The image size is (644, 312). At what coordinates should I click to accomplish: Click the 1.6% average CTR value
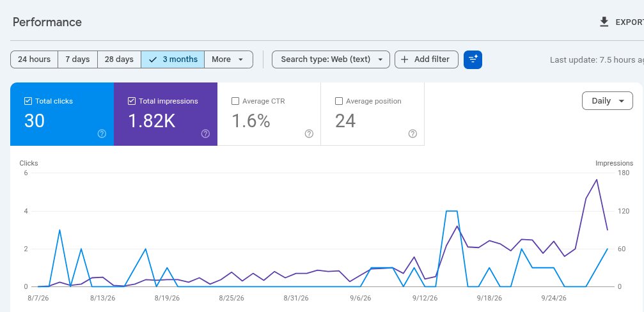pyautogui.click(x=251, y=121)
